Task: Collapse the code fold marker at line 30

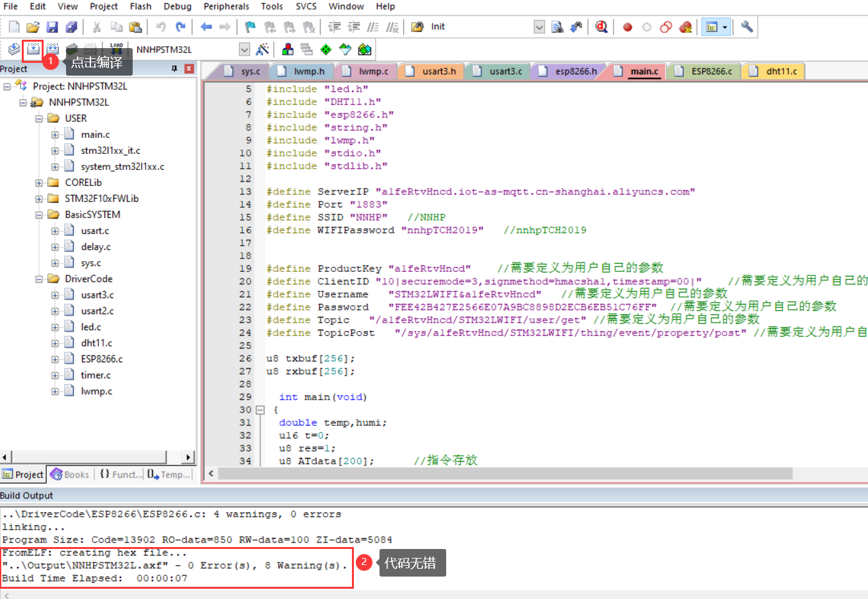Action: 260,410
